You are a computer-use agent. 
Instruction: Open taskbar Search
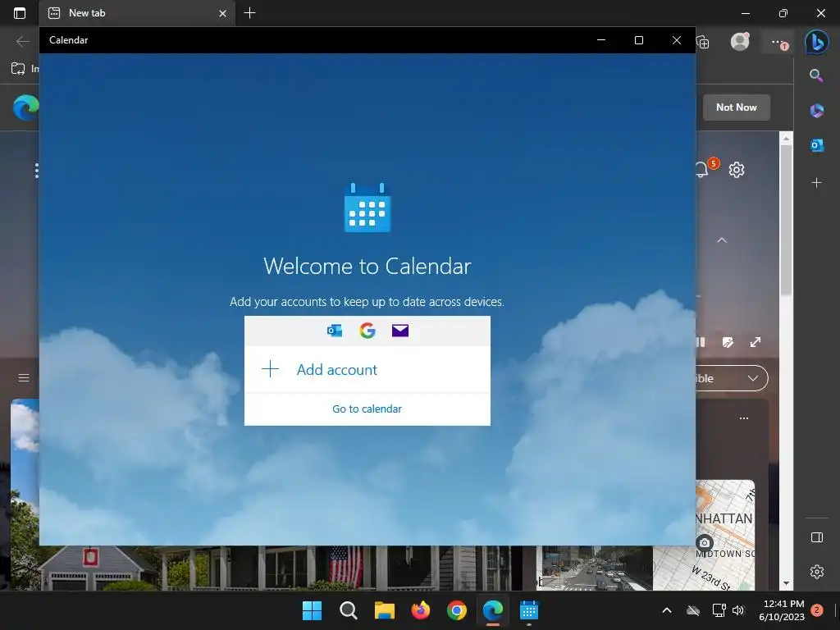point(348,610)
